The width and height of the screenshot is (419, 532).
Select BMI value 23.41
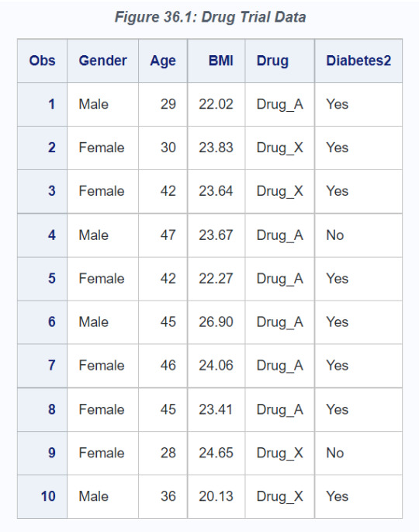point(216,409)
